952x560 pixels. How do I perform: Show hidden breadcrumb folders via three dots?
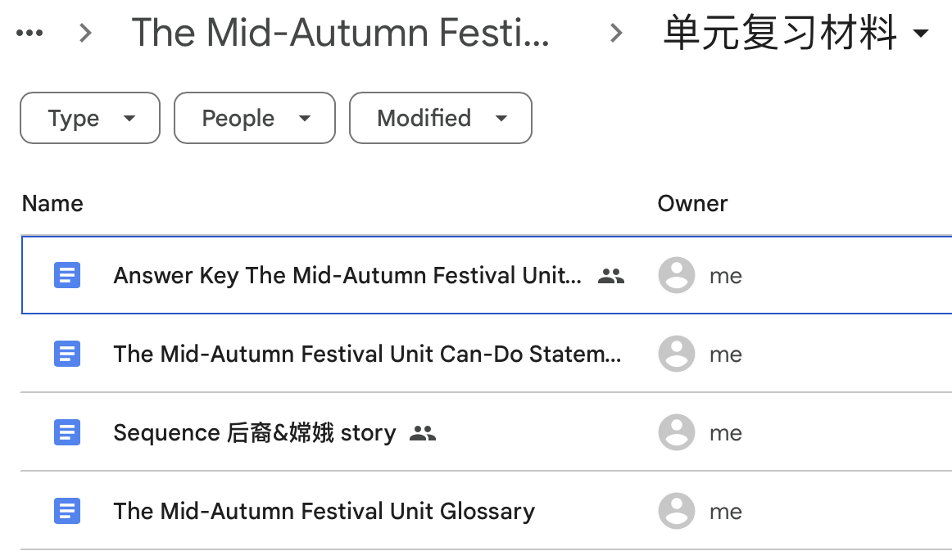coord(30,34)
